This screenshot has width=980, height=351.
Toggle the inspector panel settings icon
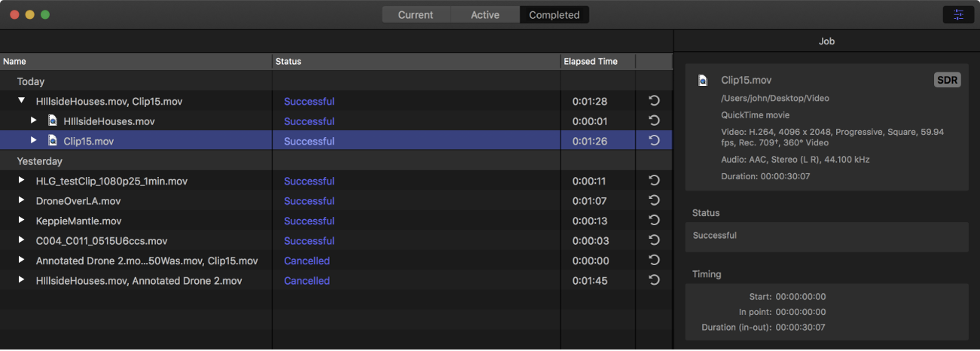[958, 15]
